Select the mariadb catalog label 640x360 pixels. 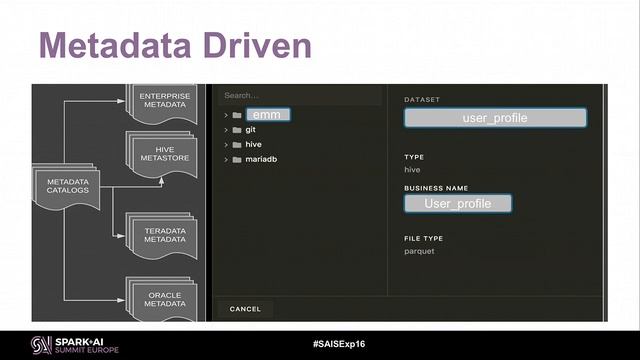[261, 159]
